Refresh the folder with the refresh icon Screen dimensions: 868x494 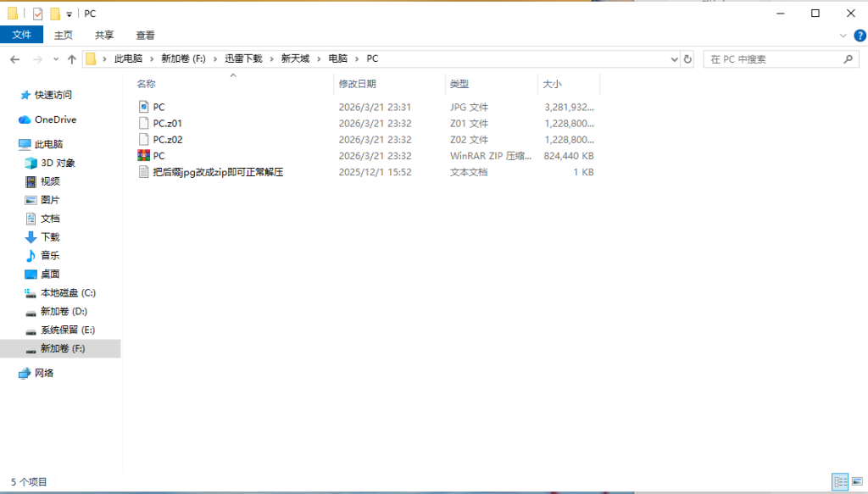pos(687,59)
